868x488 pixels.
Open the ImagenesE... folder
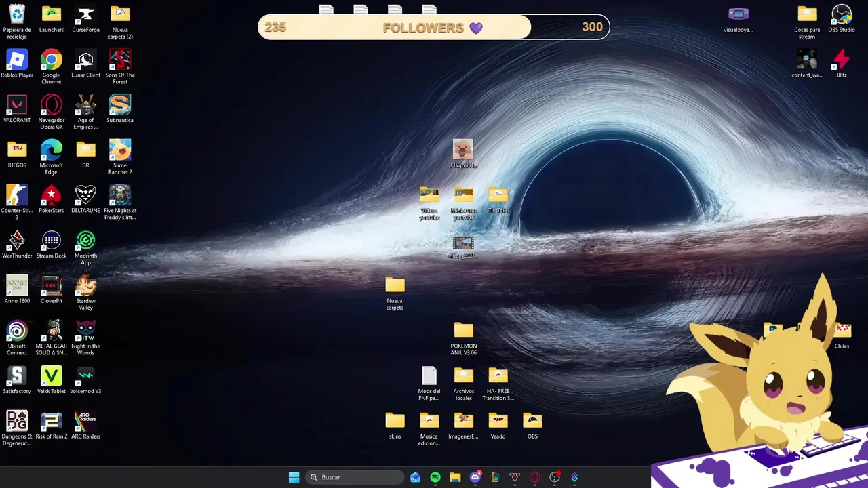coord(464,421)
